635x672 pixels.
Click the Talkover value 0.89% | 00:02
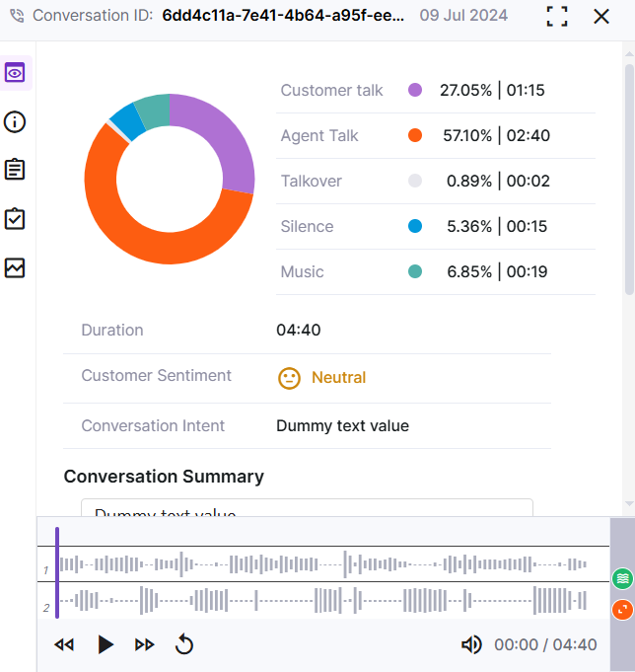tap(498, 181)
